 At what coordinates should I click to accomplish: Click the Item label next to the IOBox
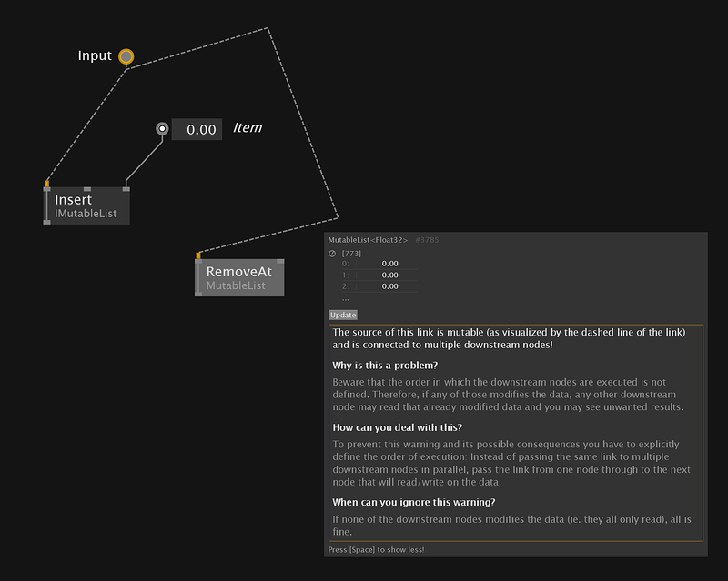[248, 128]
